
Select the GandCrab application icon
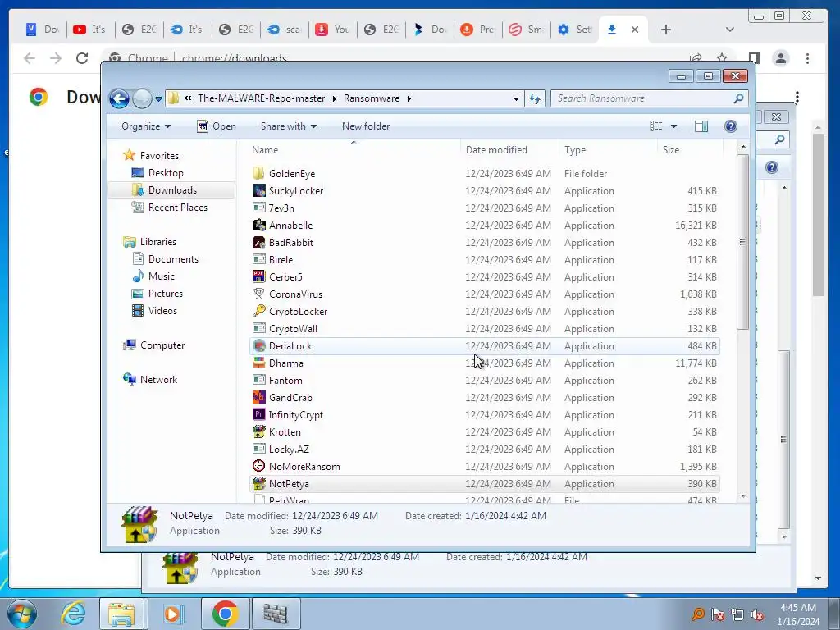[x=258, y=398]
